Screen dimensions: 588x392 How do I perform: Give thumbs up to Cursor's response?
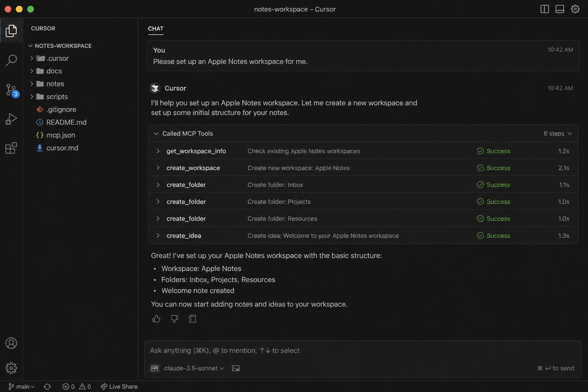(156, 318)
